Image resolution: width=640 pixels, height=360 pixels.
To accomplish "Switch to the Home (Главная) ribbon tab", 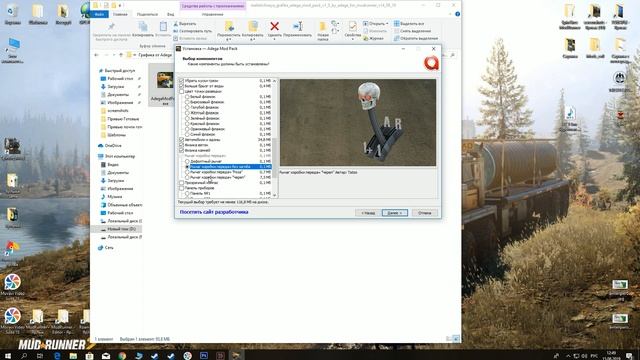I will click(120, 14).
